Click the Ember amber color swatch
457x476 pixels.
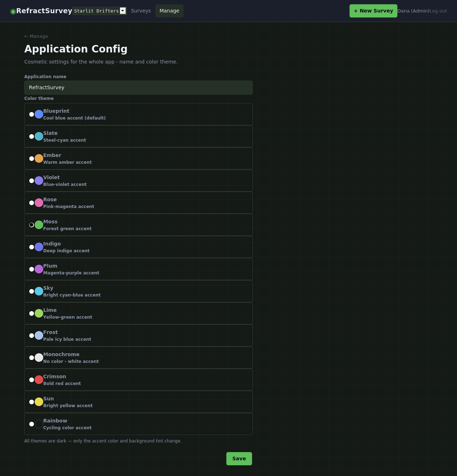(39, 158)
